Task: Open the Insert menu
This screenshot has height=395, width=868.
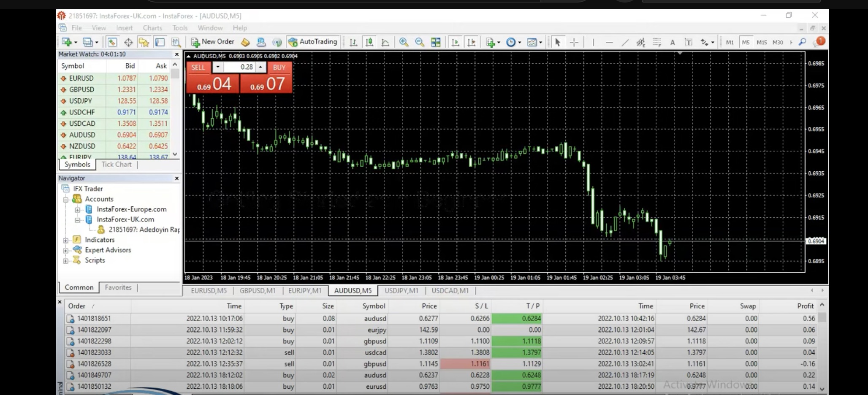Action: click(x=124, y=28)
